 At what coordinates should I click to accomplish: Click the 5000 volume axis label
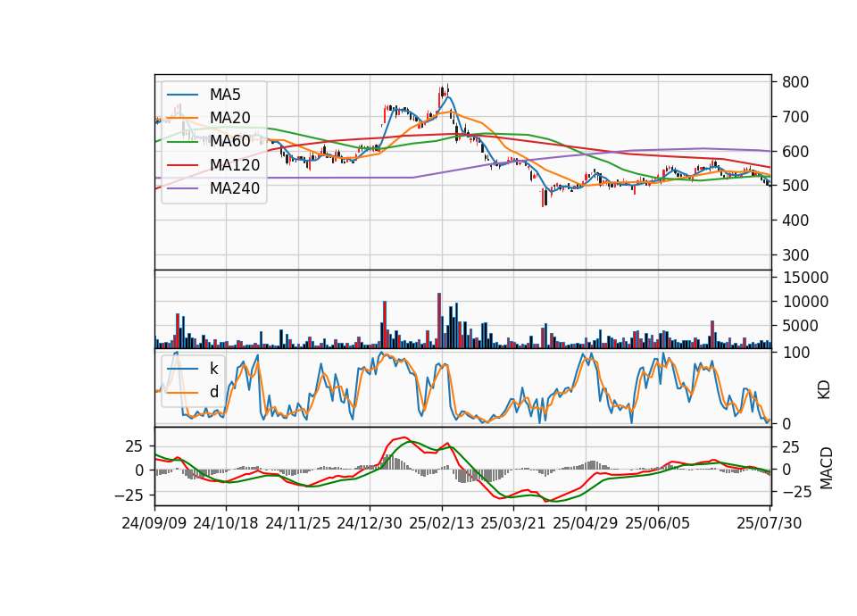[x=800, y=326]
